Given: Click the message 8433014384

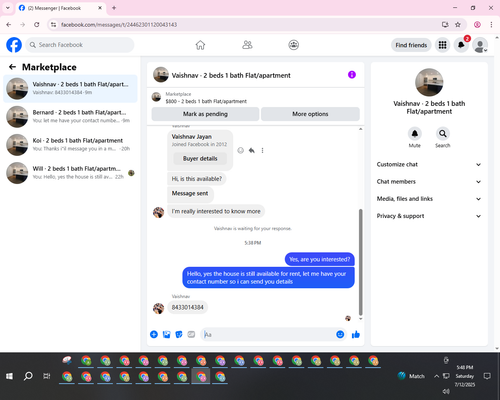Looking at the screenshot, I should (188, 307).
